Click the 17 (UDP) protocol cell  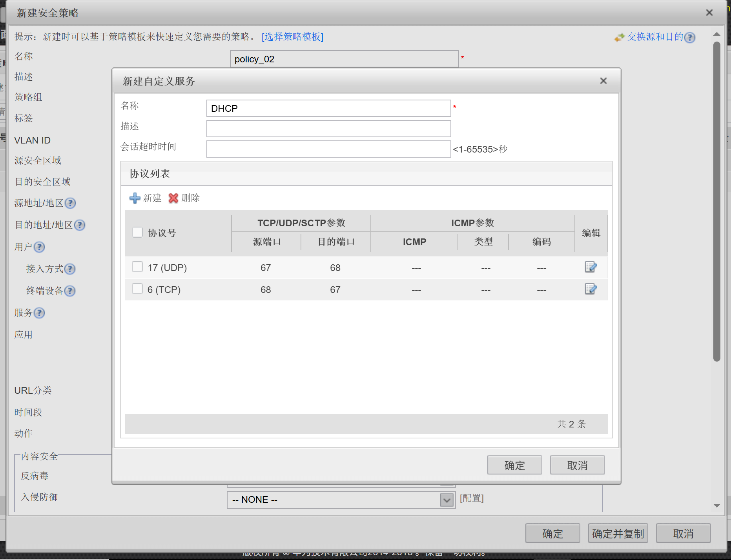coord(167,268)
